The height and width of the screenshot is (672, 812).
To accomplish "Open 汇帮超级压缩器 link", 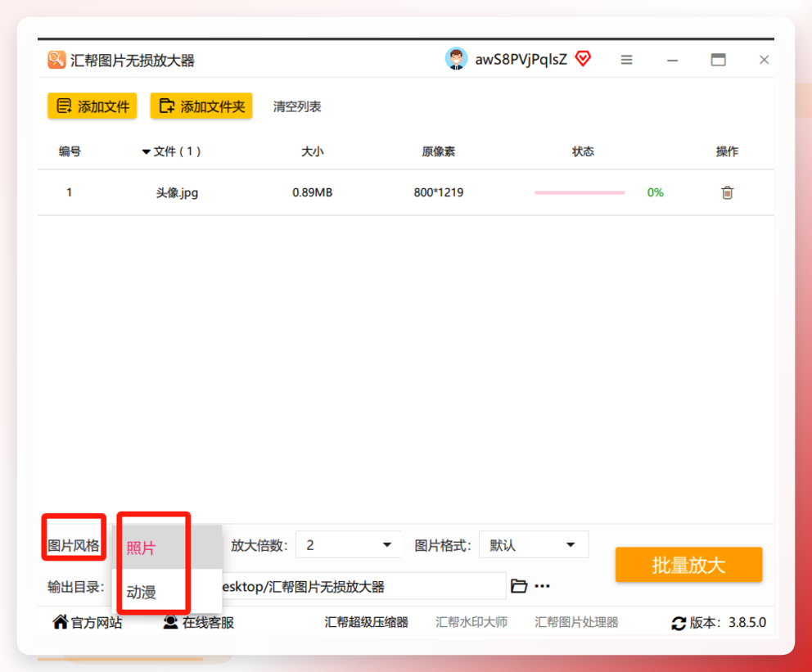I will pos(366,622).
